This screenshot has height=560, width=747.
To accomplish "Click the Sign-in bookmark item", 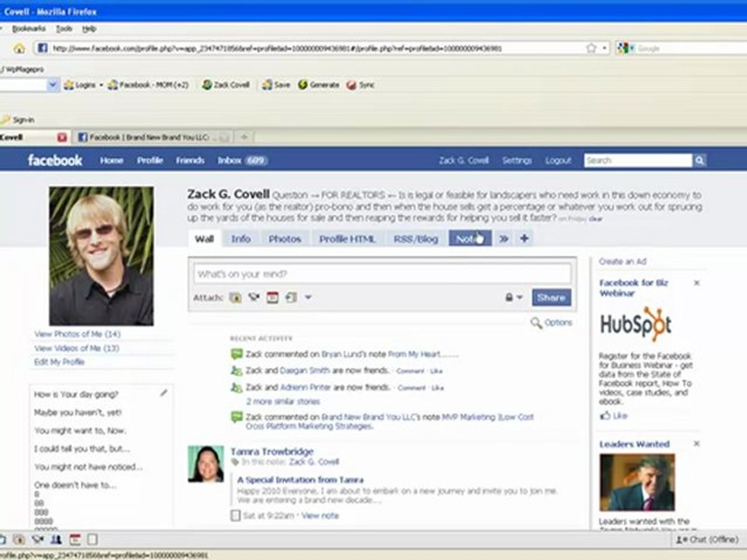I will coord(18,120).
